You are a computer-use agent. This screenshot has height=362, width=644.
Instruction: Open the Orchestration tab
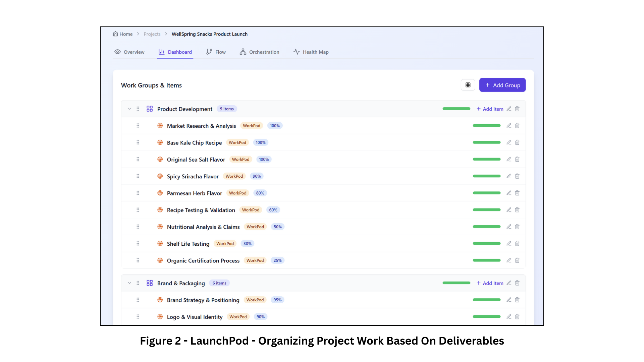[259, 52]
